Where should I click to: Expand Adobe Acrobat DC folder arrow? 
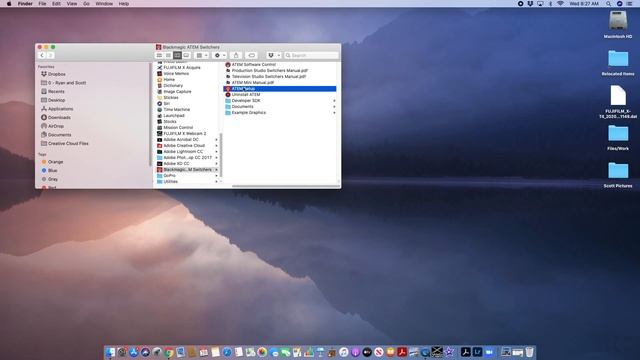[x=216, y=140]
